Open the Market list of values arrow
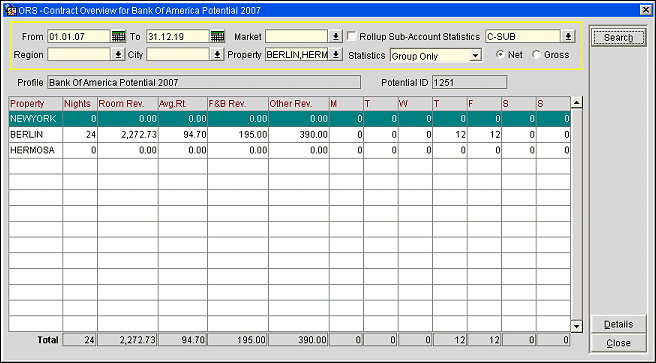This screenshot has width=656, height=363. tap(336, 37)
